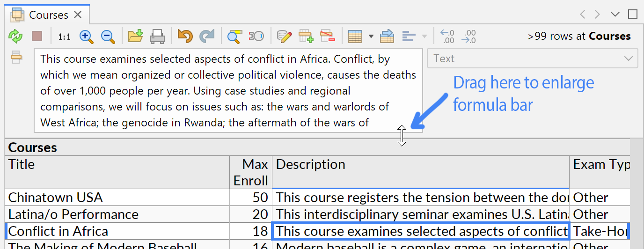Reset zoom with the 1:1 icon
This screenshot has width=644, height=249.
(x=65, y=37)
